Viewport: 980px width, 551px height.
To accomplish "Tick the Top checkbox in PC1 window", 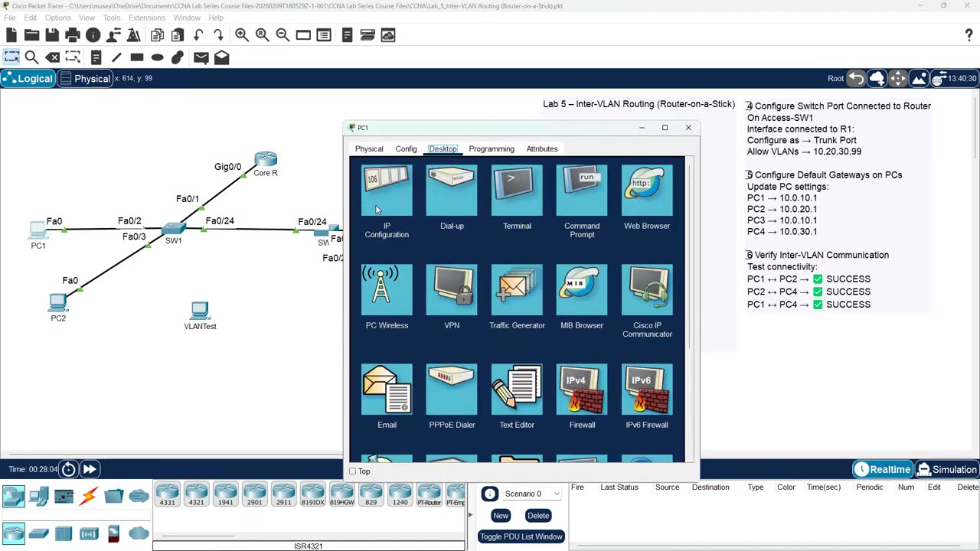I will click(x=353, y=471).
